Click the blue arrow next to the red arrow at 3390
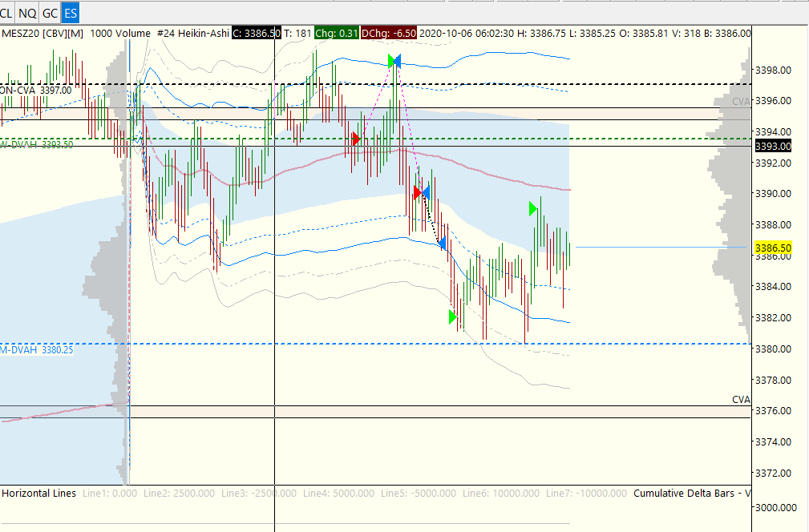This screenshot has width=809, height=532. 426,193
